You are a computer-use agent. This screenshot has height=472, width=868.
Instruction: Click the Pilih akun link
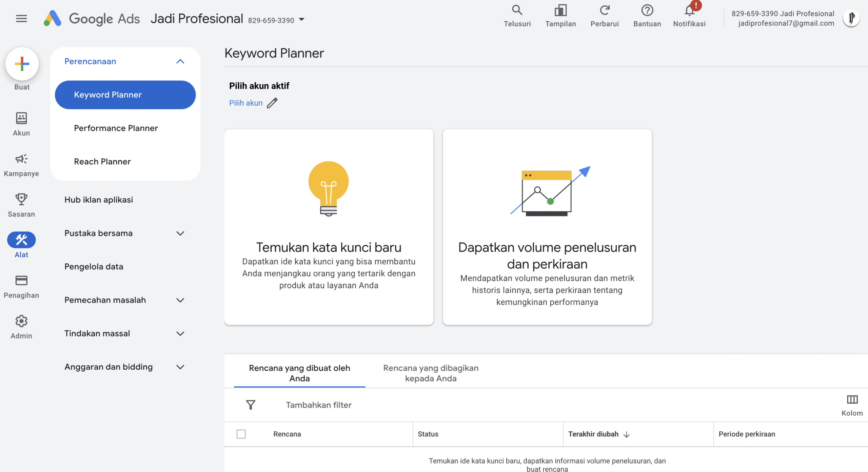(246, 103)
